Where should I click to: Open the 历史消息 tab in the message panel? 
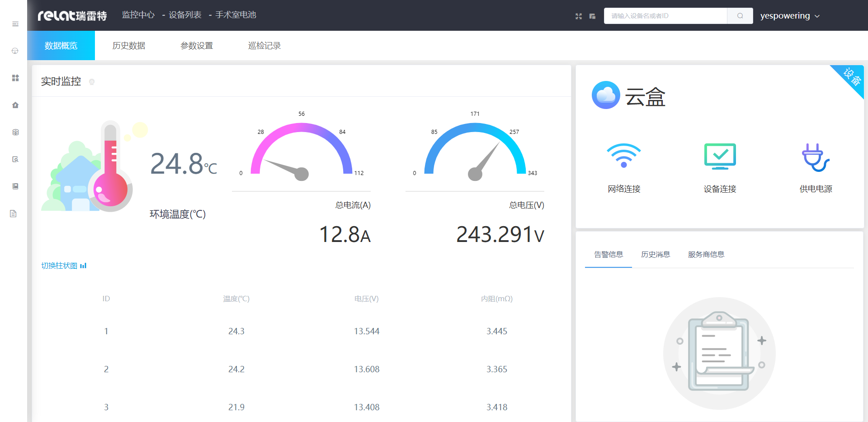pos(656,255)
